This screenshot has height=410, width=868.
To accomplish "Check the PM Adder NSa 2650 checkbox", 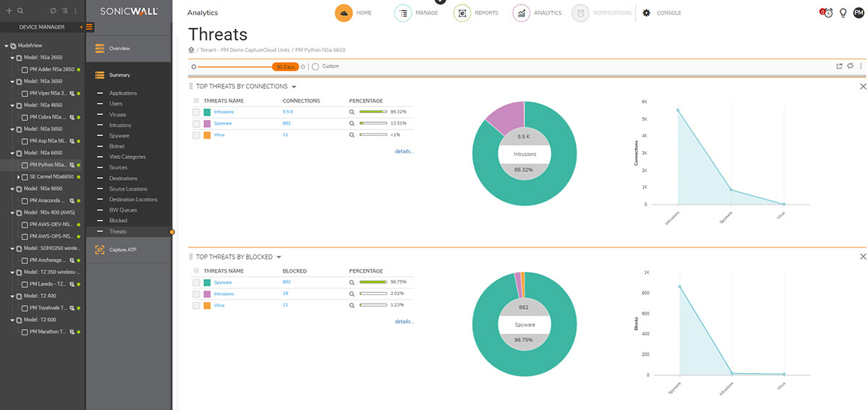I will click(25, 69).
